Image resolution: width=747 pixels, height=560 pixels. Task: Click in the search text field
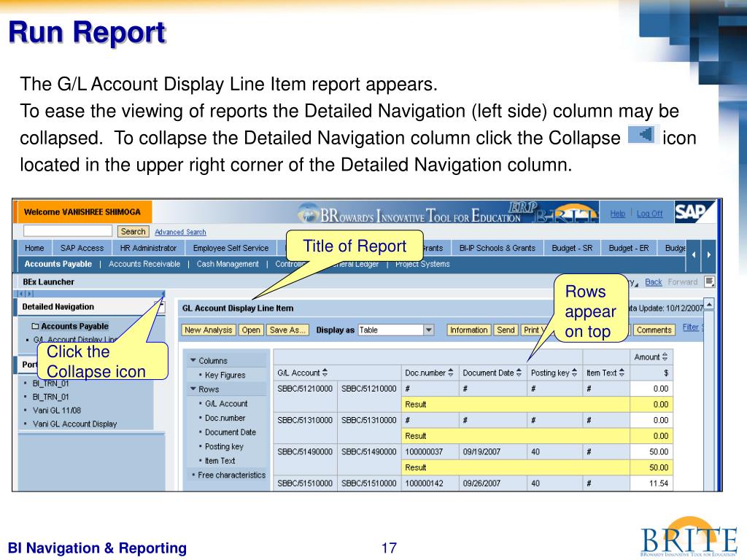click(68, 231)
